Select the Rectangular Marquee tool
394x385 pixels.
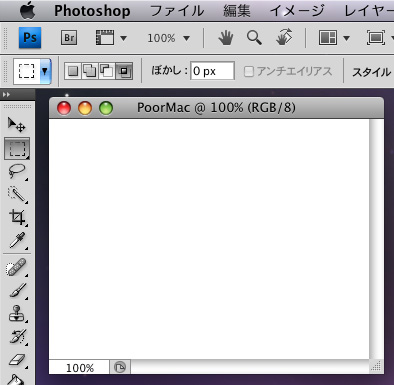[x=17, y=148]
